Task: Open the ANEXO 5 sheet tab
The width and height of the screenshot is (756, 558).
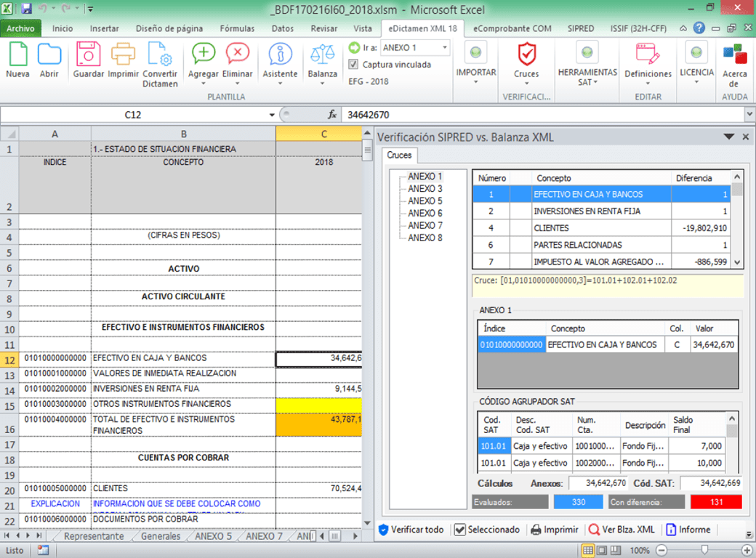Action: tap(213, 535)
